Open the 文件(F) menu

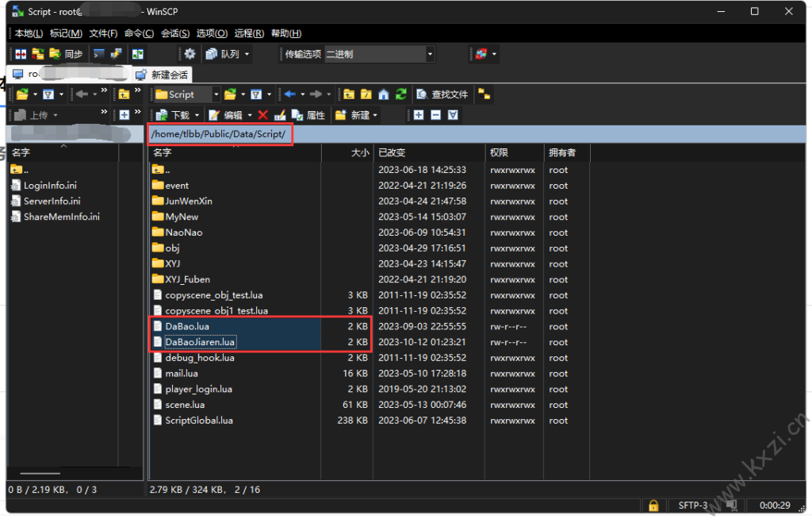pyautogui.click(x=103, y=33)
